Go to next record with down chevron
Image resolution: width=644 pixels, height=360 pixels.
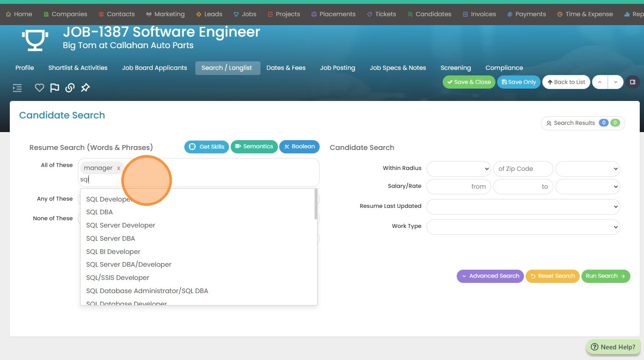point(615,82)
